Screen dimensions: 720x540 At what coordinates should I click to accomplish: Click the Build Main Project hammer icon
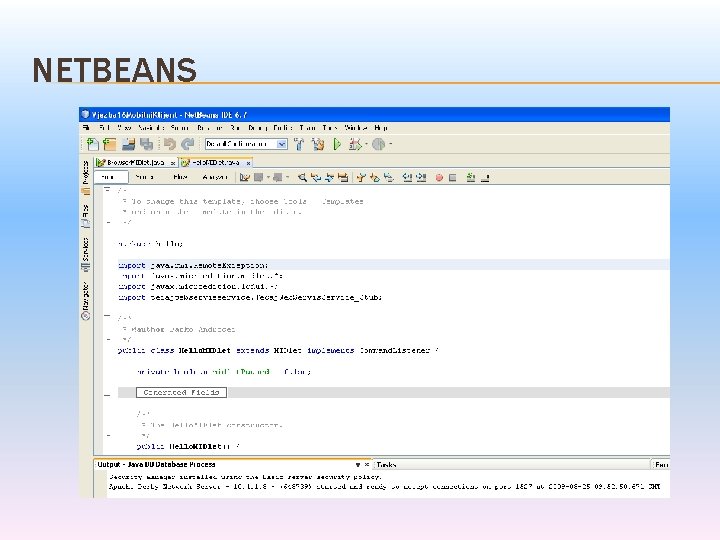click(x=299, y=144)
